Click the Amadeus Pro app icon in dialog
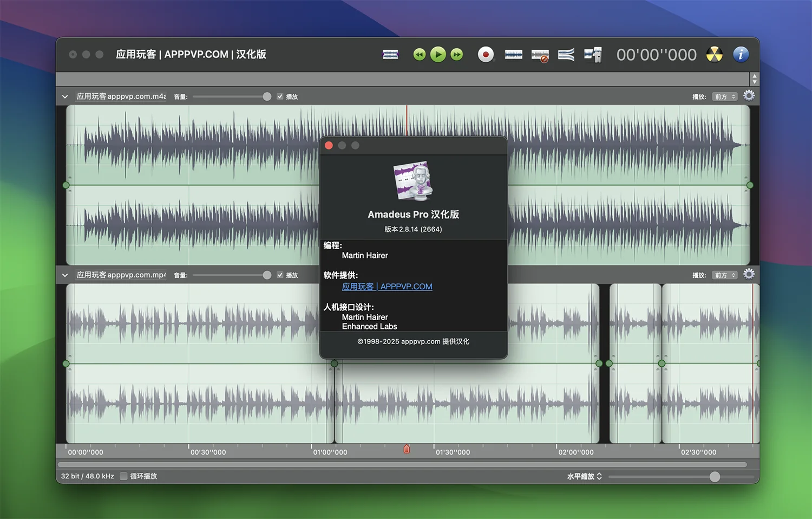This screenshot has width=812, height=519. pos(414,181)
